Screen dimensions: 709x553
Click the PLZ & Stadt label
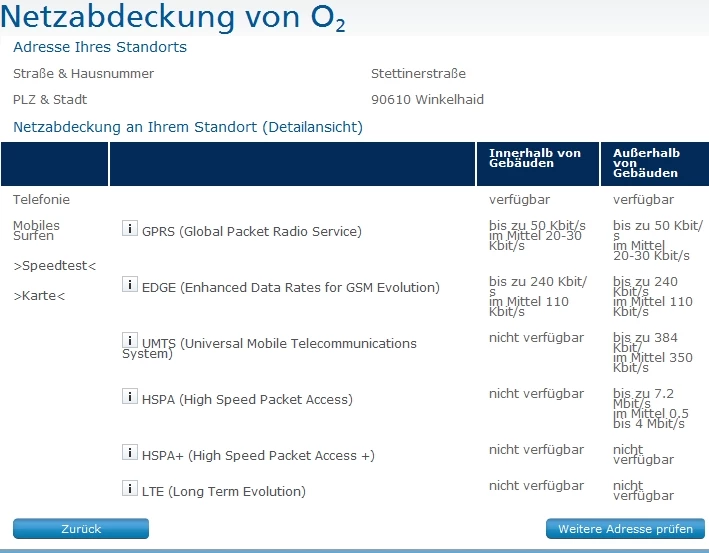tap(50, 99)
